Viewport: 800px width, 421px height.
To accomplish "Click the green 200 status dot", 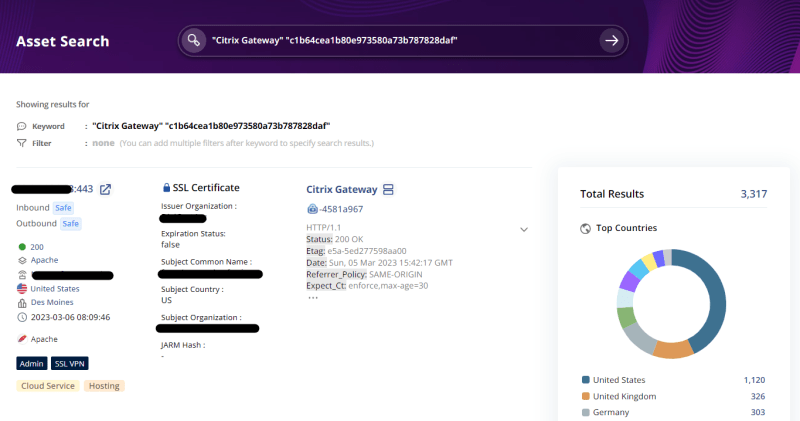I will [x=22, y=247].
